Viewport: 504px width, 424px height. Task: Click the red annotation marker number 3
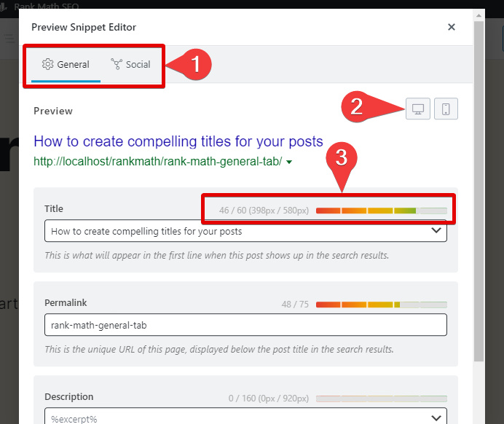pos(345,157)
